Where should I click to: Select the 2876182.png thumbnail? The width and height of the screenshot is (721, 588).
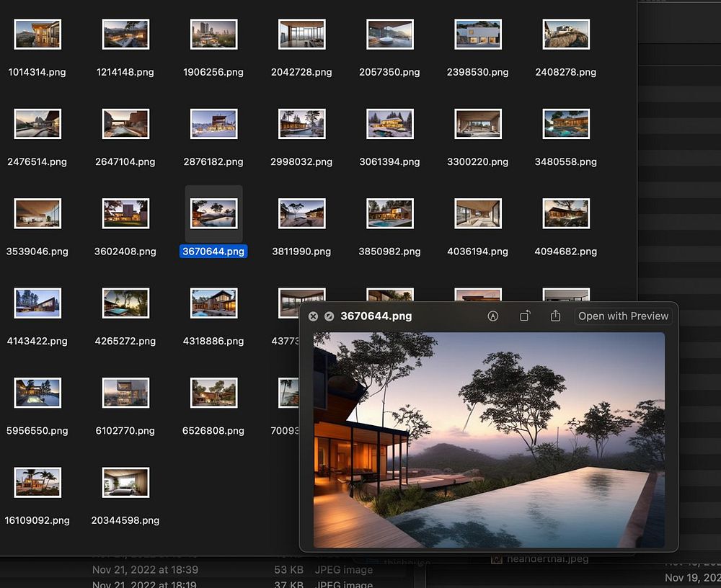(x=213, y=124)
